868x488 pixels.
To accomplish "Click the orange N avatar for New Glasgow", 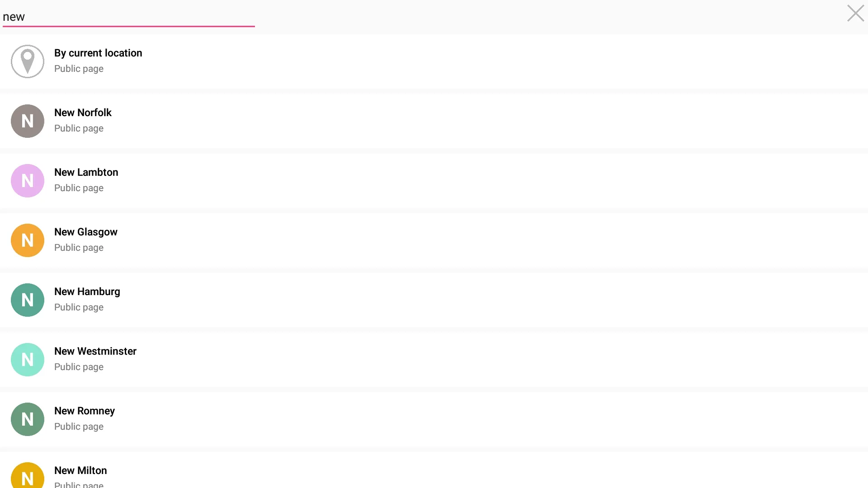I will pos(28,240).
